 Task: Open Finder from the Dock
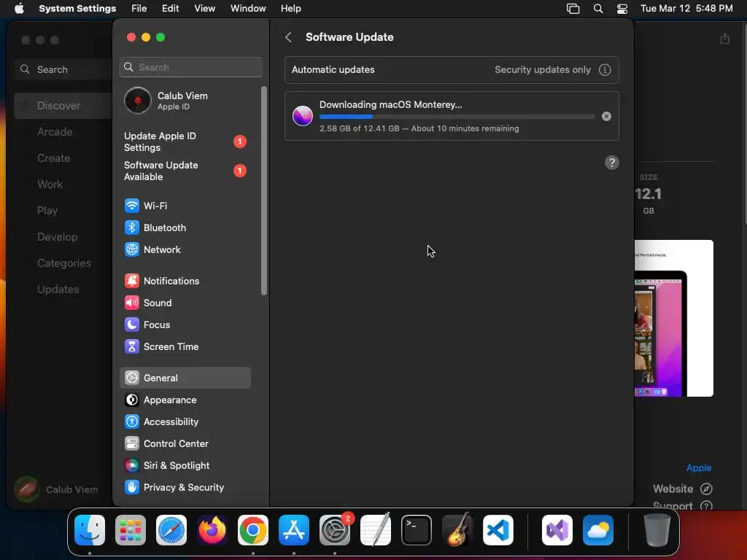[x=90, y=530]
